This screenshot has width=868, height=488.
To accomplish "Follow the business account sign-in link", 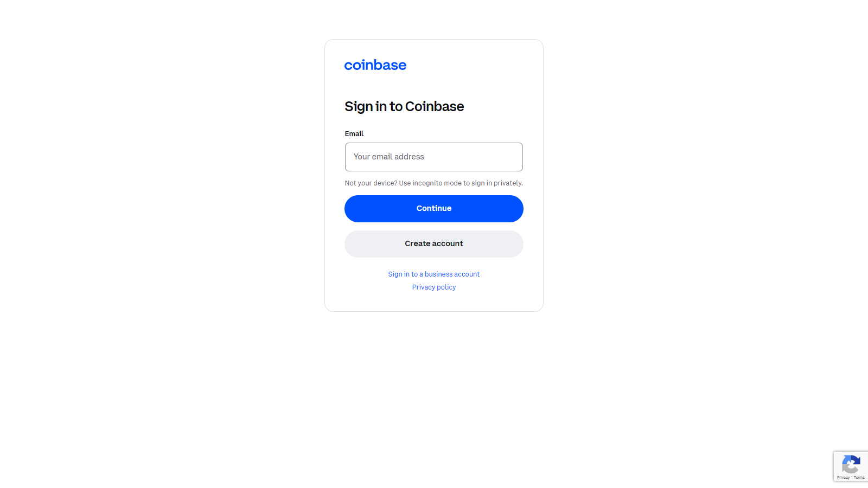I will [433, 274].
